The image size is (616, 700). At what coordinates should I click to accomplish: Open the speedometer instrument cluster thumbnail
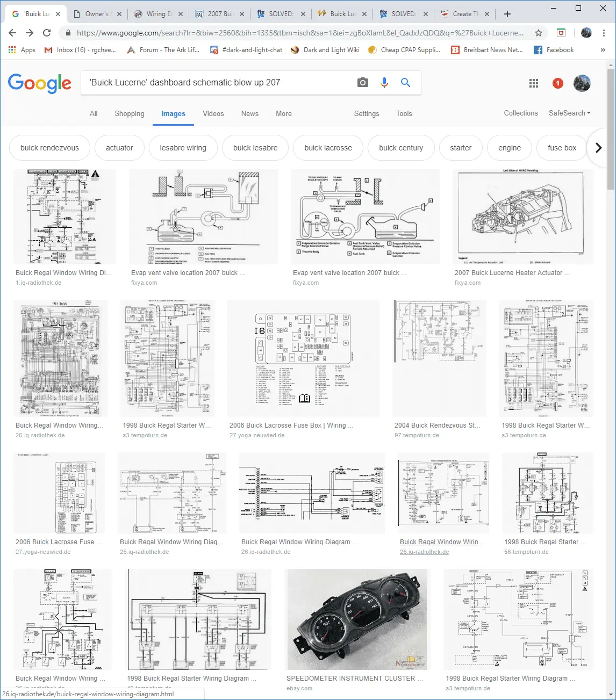[x=357, y=619]
